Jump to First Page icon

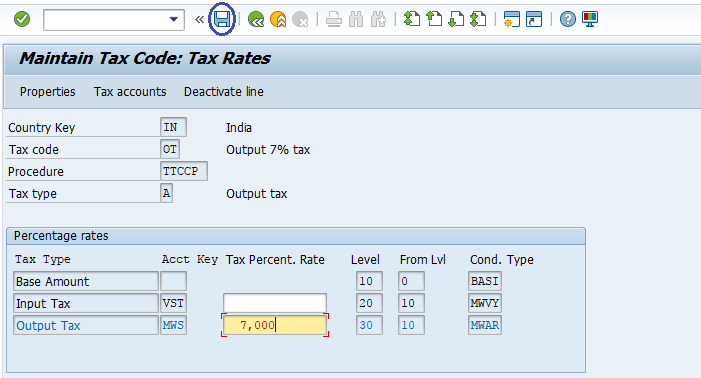[412, 19]
